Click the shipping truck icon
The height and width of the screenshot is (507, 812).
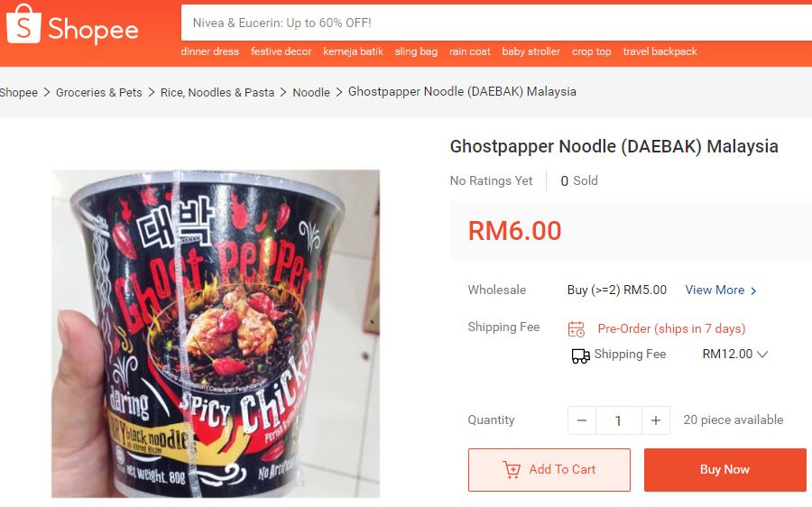pos(580,355)
